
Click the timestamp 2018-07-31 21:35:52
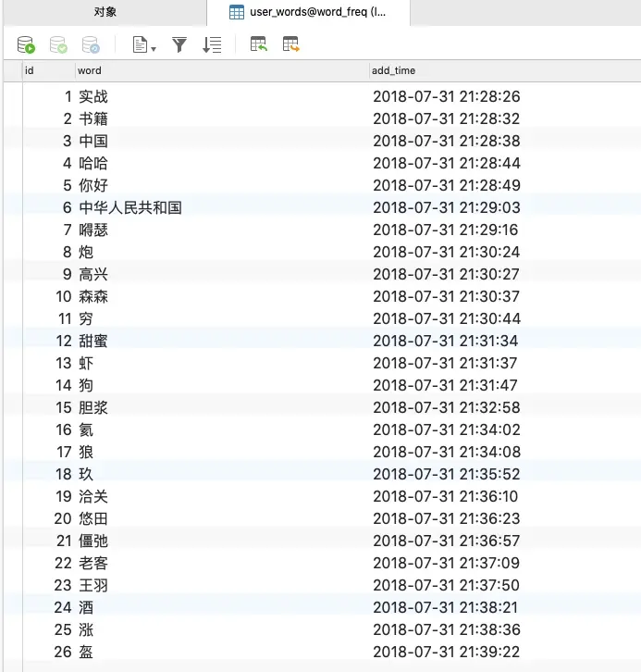pyautogui.click(x=447, y=475)
